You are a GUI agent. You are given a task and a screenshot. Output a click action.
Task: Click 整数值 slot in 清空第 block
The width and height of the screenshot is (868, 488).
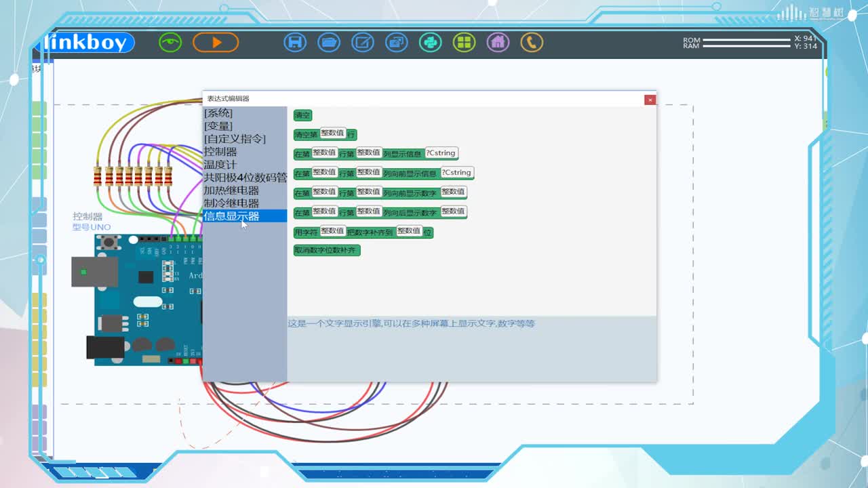[332, 133]
